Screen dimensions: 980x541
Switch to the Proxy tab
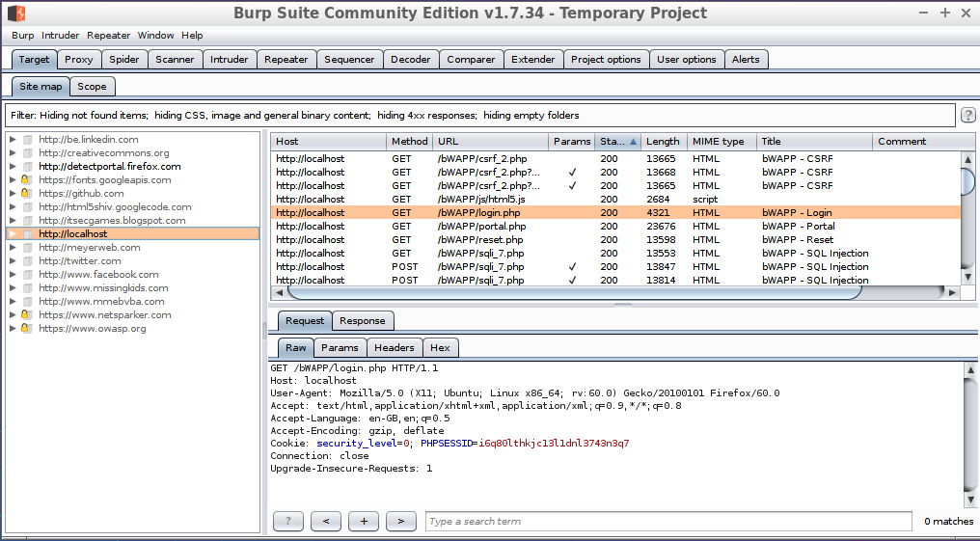click(x=79, y=60)
